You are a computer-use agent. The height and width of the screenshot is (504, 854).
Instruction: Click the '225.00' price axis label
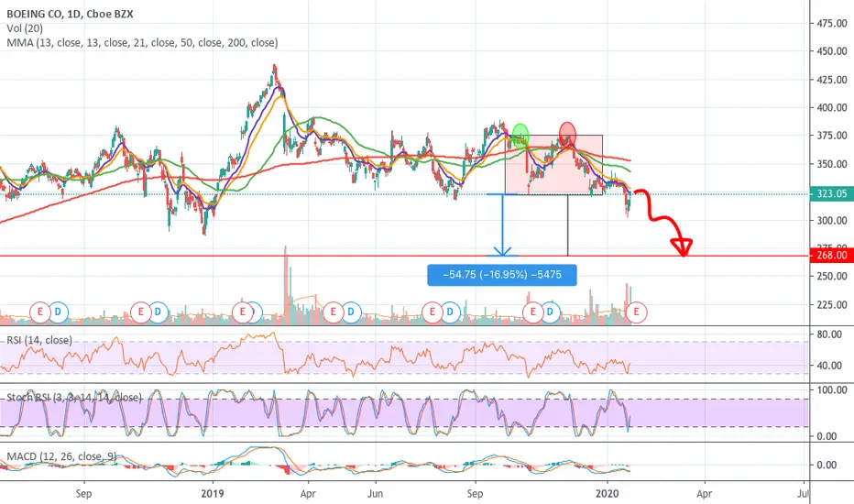tap(832, 304)
